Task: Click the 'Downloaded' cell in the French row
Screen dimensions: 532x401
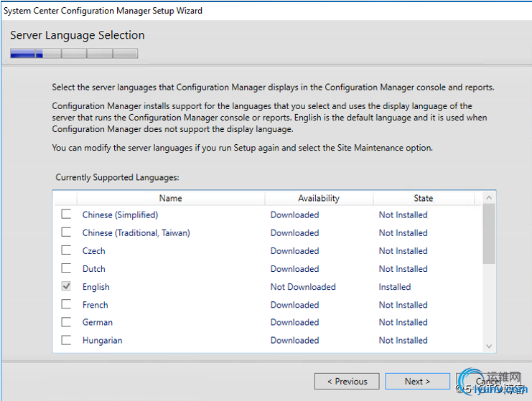Action: (294, 305)
